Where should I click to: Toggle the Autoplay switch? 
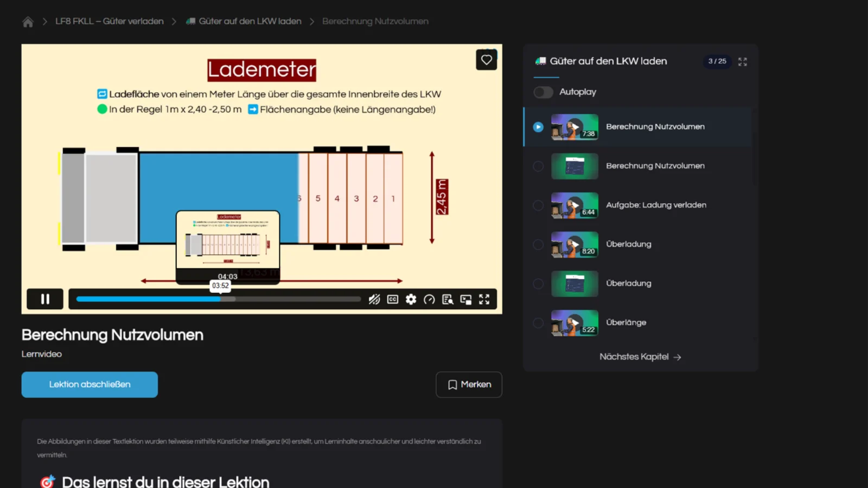point(543,92)
